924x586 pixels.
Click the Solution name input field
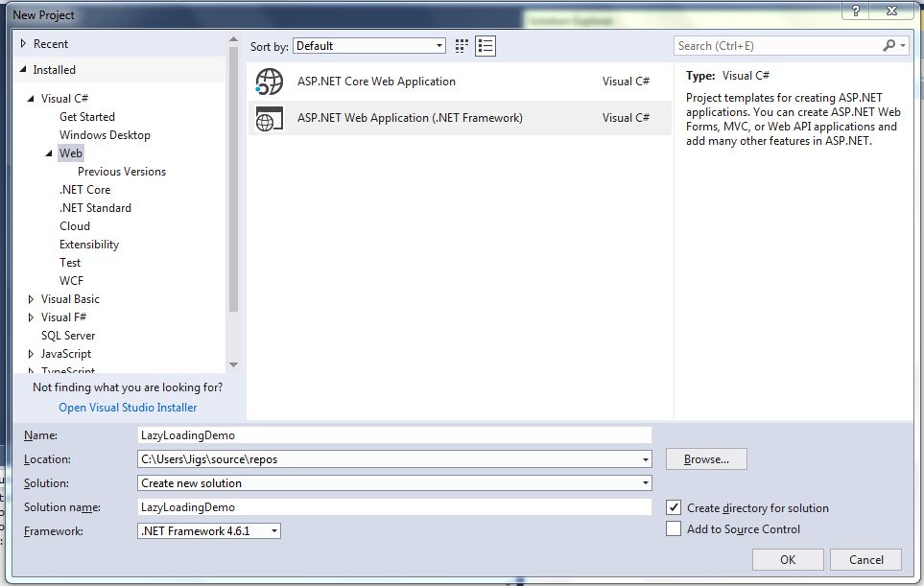394,507
